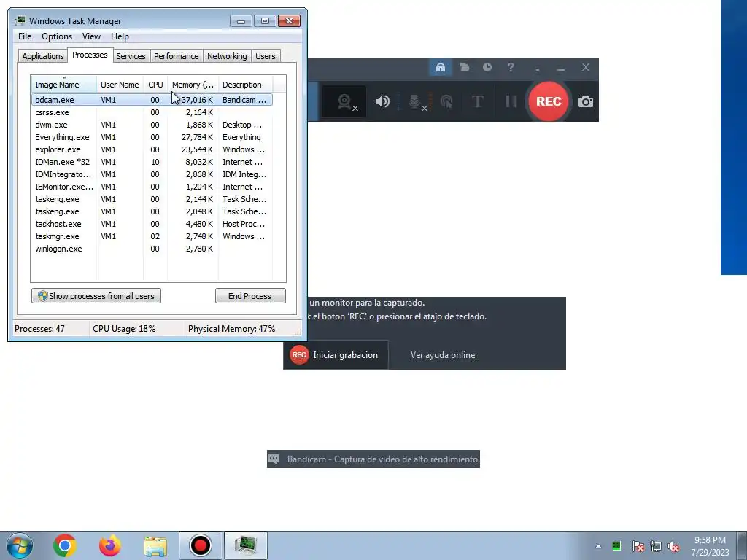Viewport: 747px width, 560px height.
Task: Toggle the webcam overlay icon in Bandicam
Action: pos(345,101)
